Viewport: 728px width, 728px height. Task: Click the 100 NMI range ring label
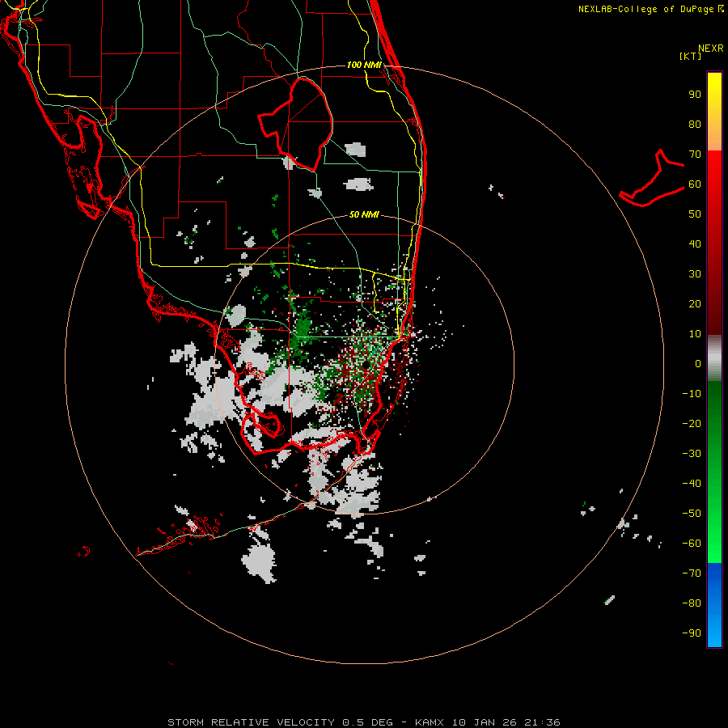point(364,65)
